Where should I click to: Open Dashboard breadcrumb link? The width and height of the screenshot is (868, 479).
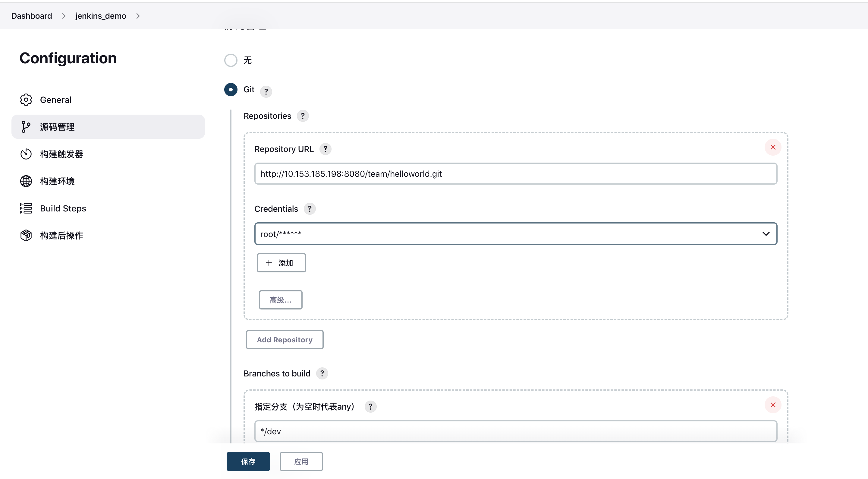pos(32,16)
